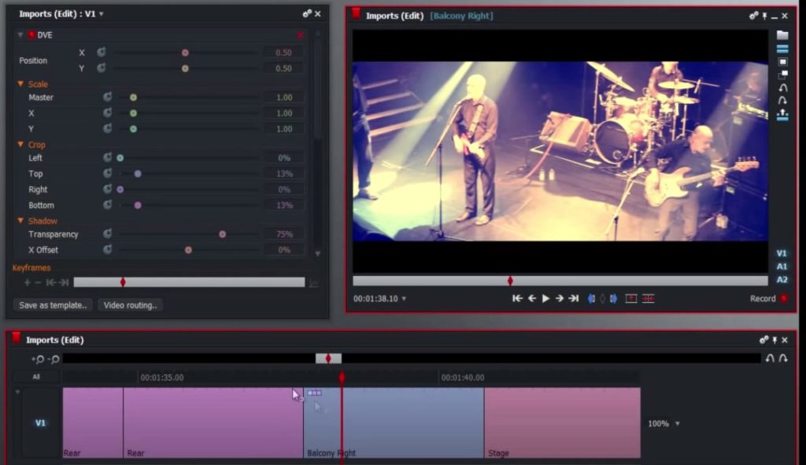The width and height of the screenshot is (806, 465).
Task: Open folder icon in viewer sidebar
Action: [x=782, y=35]
